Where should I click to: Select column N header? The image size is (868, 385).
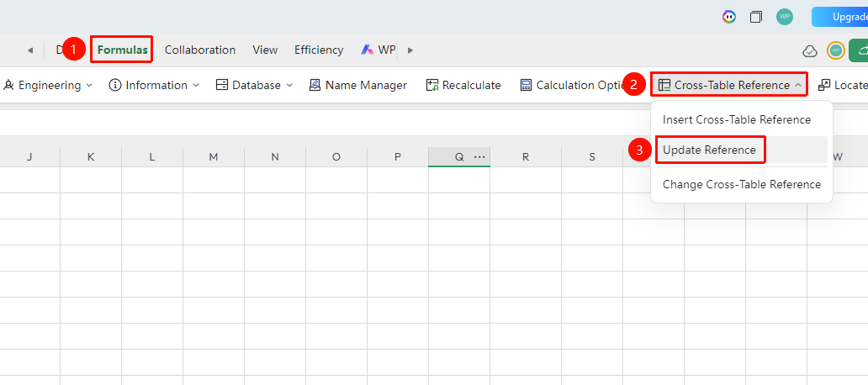tap(275, 157)
